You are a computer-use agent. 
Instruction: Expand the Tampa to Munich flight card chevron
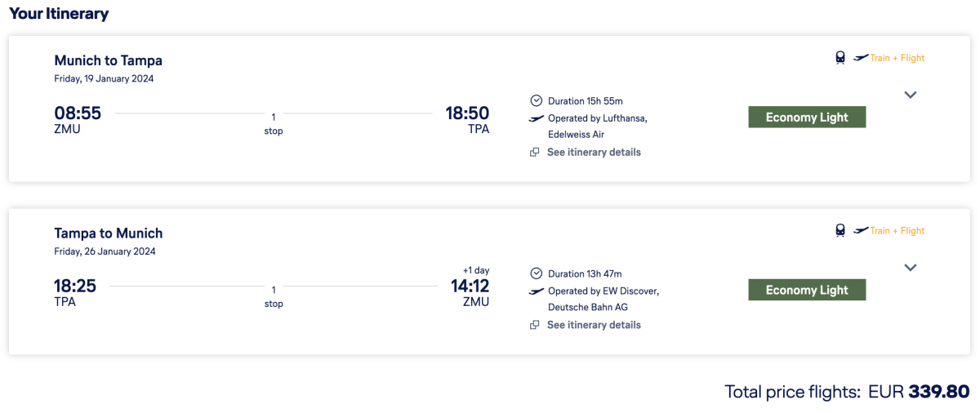(911, 268)
